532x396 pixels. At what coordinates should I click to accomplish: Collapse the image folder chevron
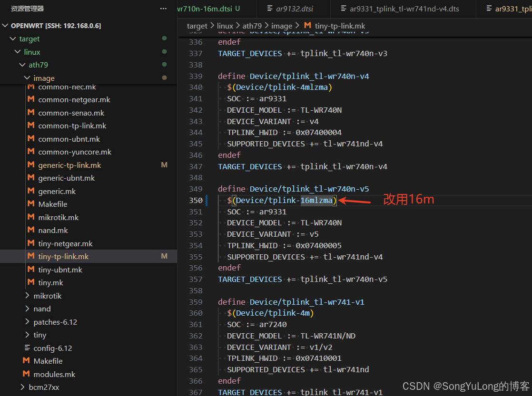click(27, 78)
